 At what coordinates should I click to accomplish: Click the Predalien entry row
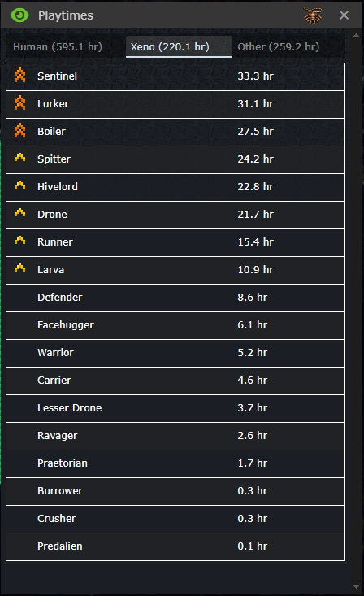pos(175,546)
